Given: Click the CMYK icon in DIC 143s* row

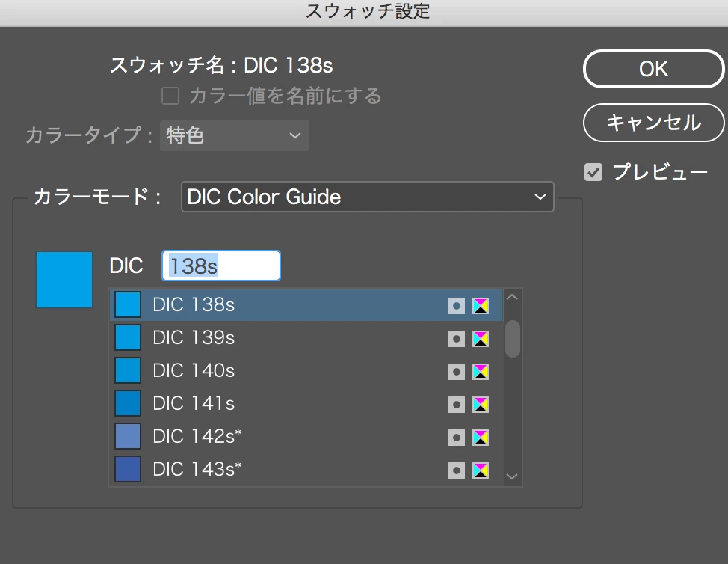Looking at the screenshot, I should point(481,470).
